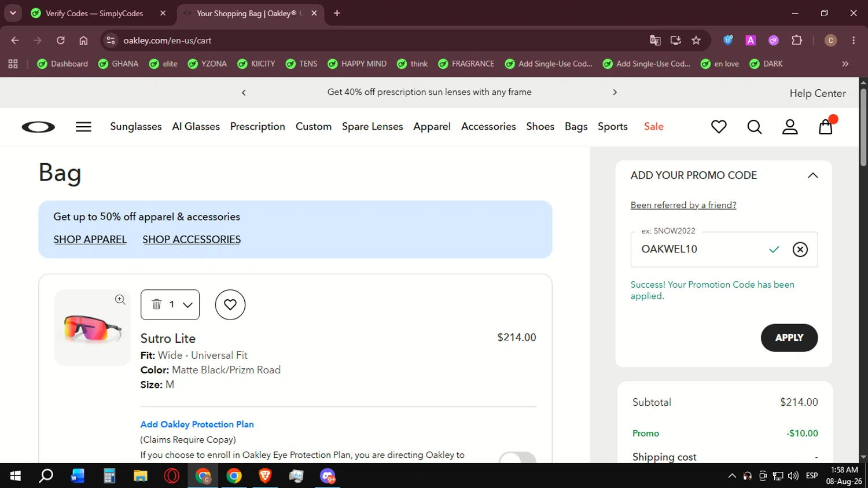The height and width of the screenshot is (488, 868).
Task: Open the SHOP ACCESSORIES link
Action: pyautogui.click(x=192, y=240)
